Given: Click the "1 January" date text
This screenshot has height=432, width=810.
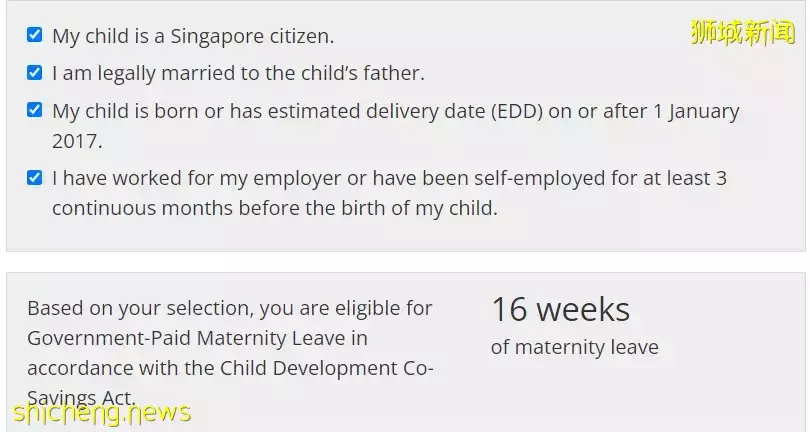Looking at the screenshot, I should coord(696,111).
